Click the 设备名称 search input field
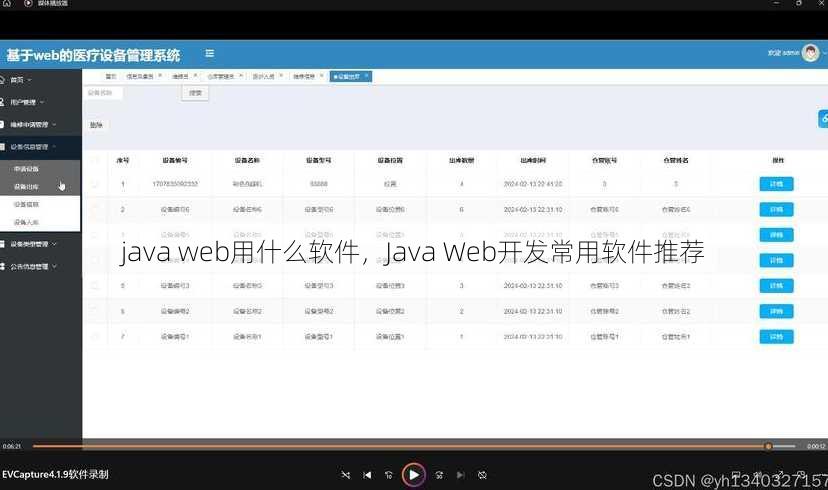The height and width of the screenshot is (490, 828). pyautogui.click(x=103, y=93)
